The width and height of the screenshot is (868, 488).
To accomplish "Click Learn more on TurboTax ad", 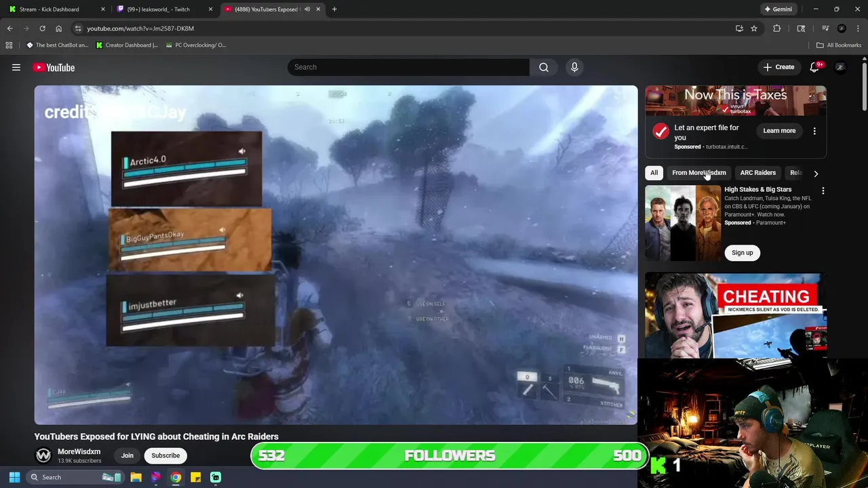I will [x=779, y=131].
